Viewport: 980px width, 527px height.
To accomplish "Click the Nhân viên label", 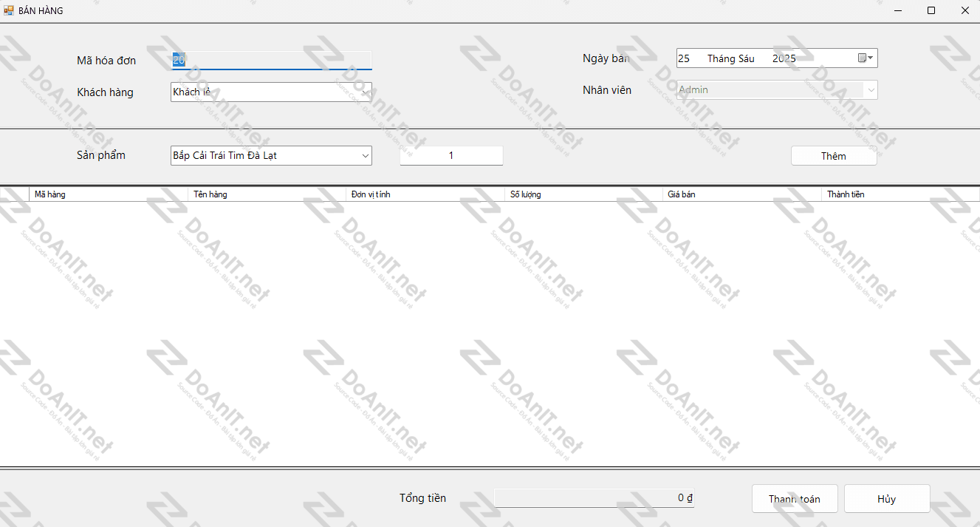I will [x=607, y=89].
